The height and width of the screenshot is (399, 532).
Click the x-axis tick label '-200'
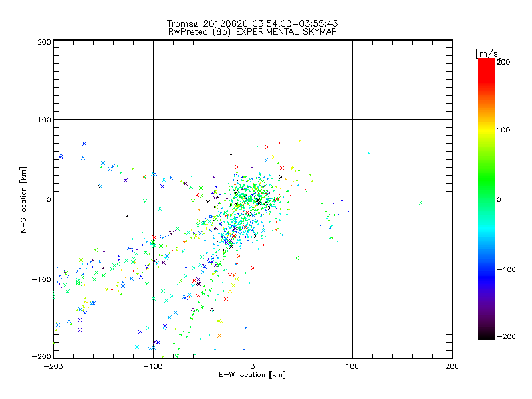pyautogui.click(x=54, y=366)
